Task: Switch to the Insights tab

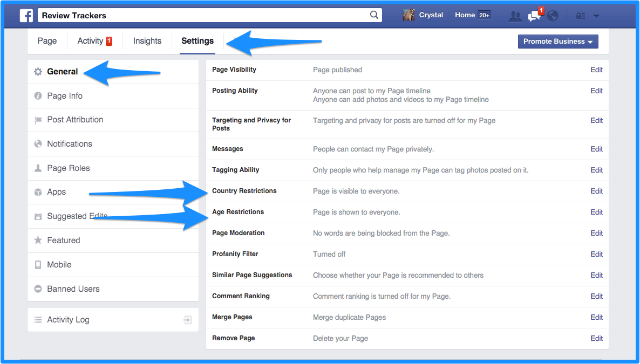Action: pos(147,41)
